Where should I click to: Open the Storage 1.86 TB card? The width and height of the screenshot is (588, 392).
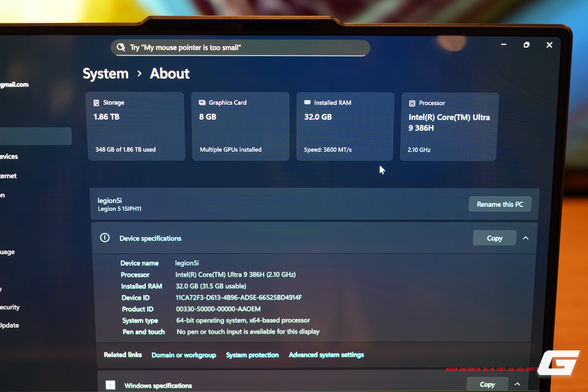[x=136, y=126]
